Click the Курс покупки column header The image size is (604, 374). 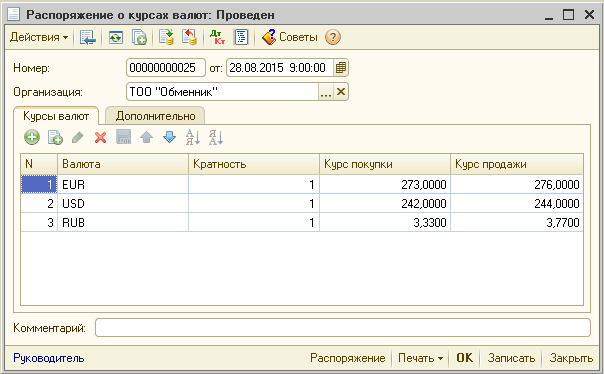[385, 164]
